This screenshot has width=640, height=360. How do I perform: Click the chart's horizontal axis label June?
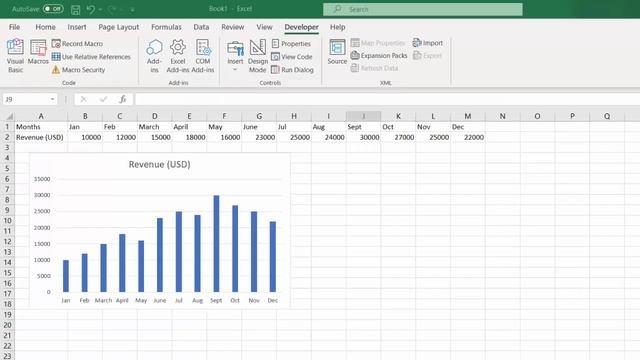click(160, 300)
